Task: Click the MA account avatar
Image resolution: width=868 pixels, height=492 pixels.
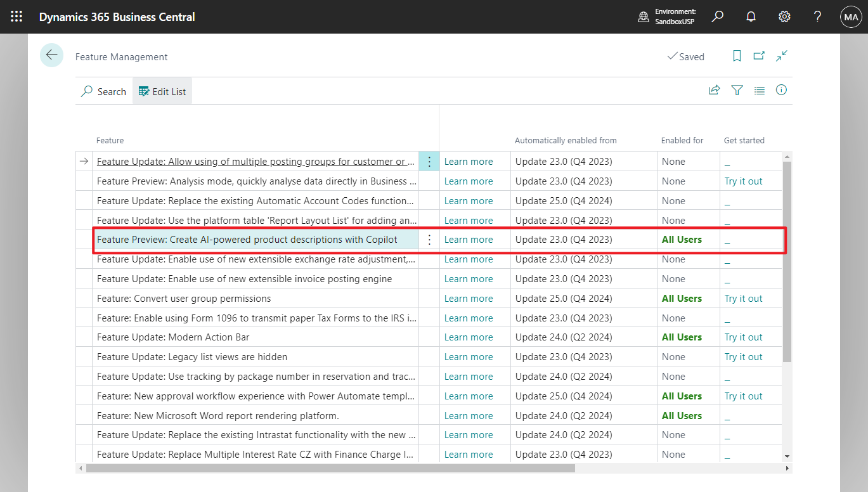Action: [850, 16]
